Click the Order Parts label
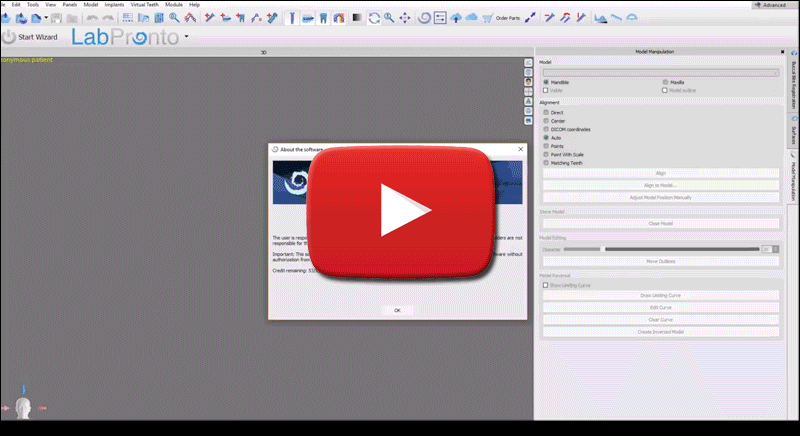The height and width of the screenshot is (436, 800). 508,18
